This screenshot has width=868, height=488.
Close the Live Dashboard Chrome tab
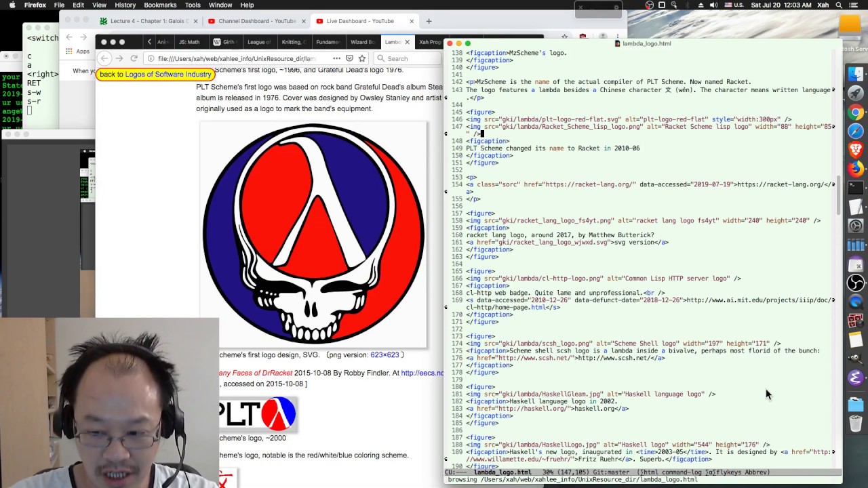(412, 21)
